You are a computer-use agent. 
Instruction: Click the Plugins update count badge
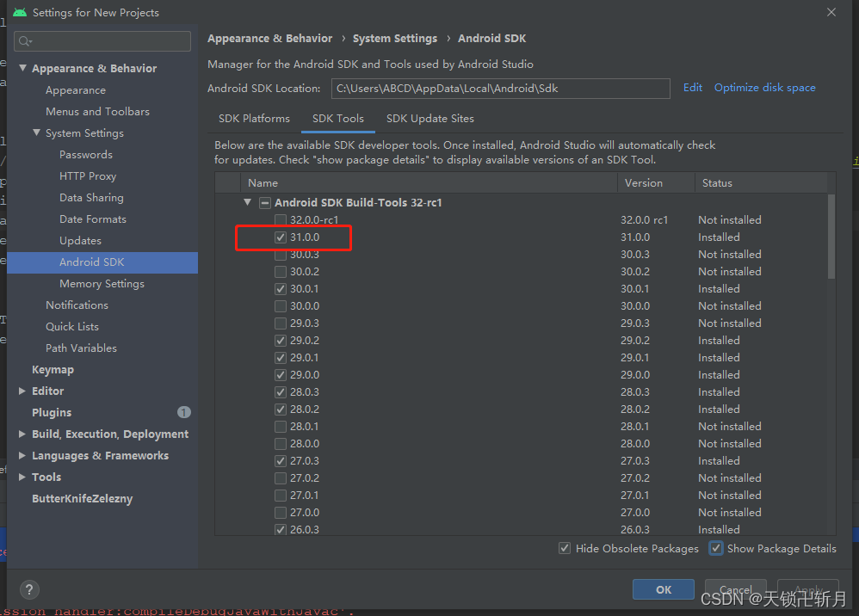(x=184, y=412)
